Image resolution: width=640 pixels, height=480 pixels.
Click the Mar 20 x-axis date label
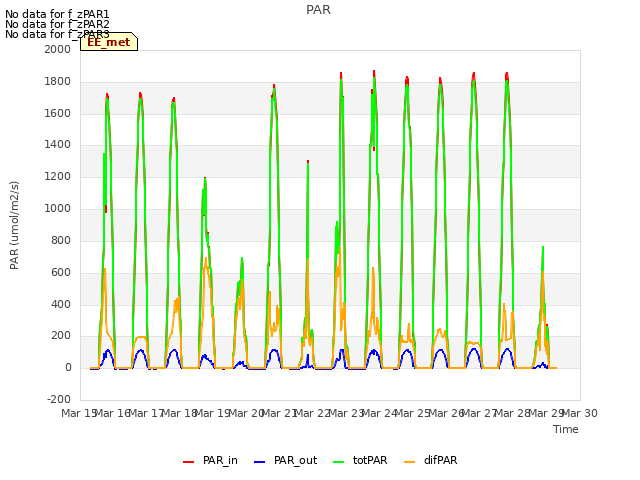246,413
